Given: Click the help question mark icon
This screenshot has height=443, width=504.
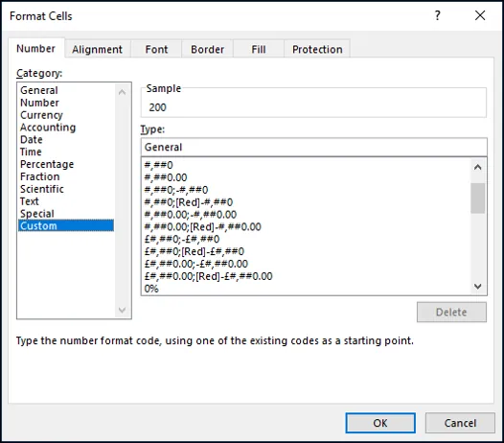Looking at the screenshot, I should point(437,15).
